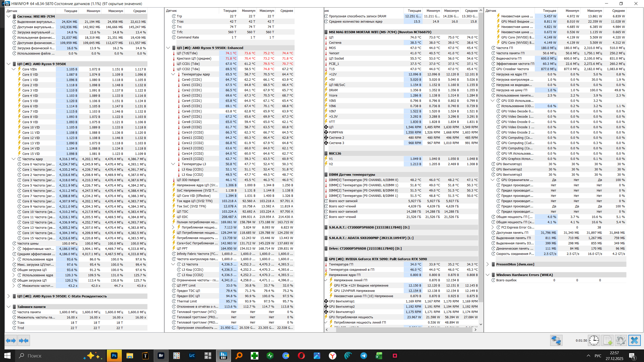Start logging with the sheet-plus icon

tap(608, 341)
